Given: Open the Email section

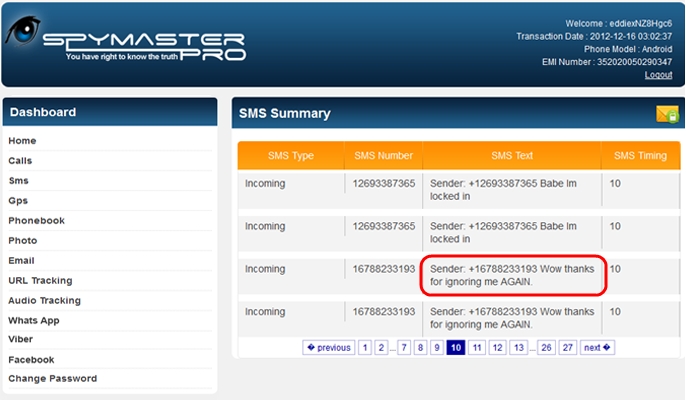Looking at the screenshot, I should pyautogui.click(x=21, y=261).
